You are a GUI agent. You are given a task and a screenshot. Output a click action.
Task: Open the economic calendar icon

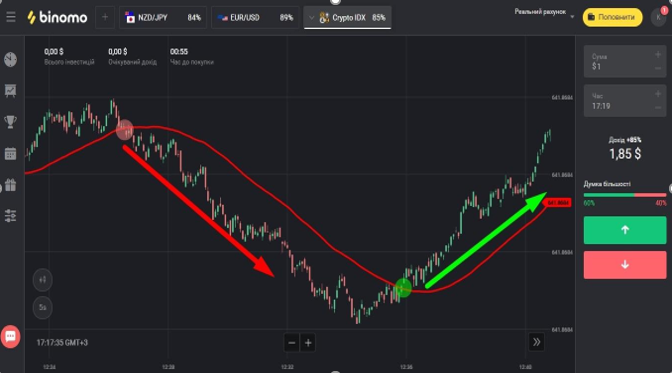[10, 153]
